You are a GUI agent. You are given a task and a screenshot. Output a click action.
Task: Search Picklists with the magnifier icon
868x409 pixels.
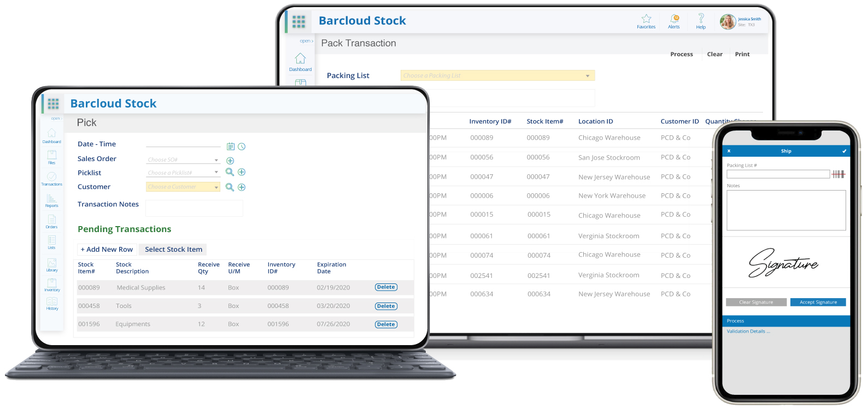pyautogui.click(x=230, y=172)
